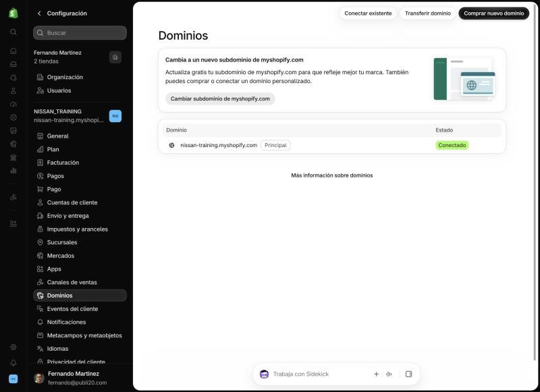This screenshot has height=392, width=540.
Task: Open Notificaciones settings
Action: coord(80,322)
